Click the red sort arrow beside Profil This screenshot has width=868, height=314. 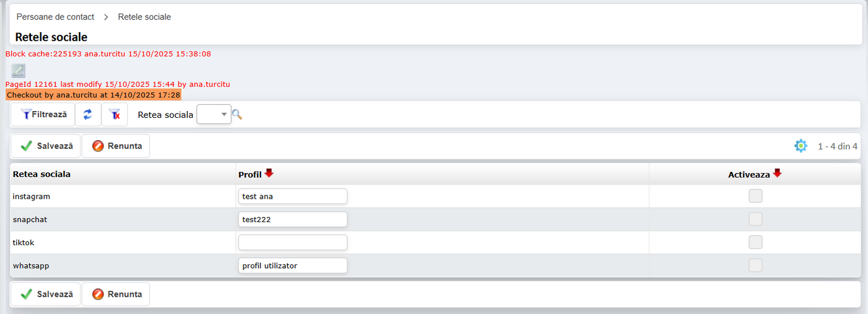(269, 174)
